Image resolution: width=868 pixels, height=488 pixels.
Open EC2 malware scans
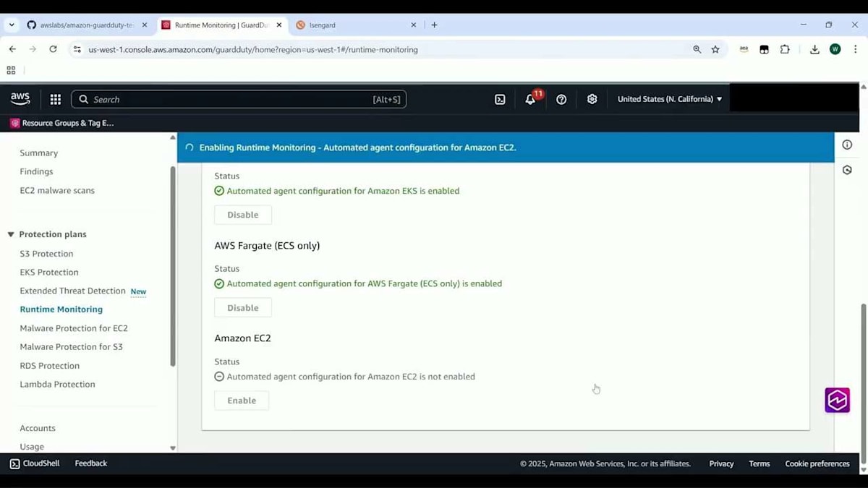pos(57,190)
